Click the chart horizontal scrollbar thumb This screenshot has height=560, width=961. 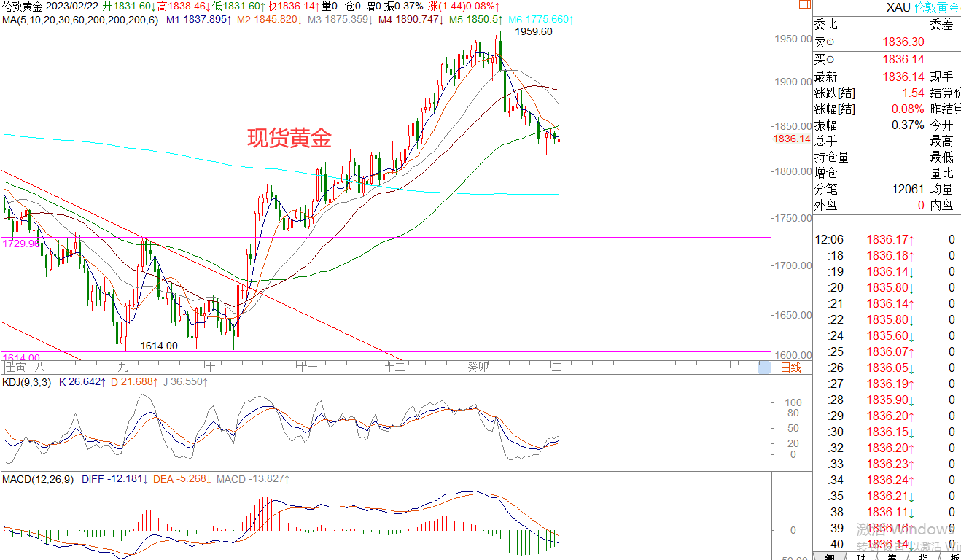tap(763, 367)
